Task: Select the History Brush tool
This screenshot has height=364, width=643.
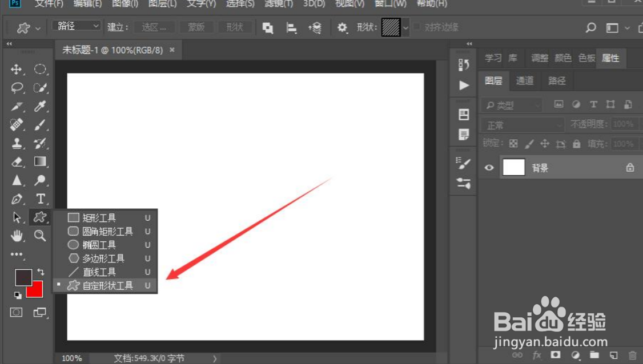Action: pos(40,143)
